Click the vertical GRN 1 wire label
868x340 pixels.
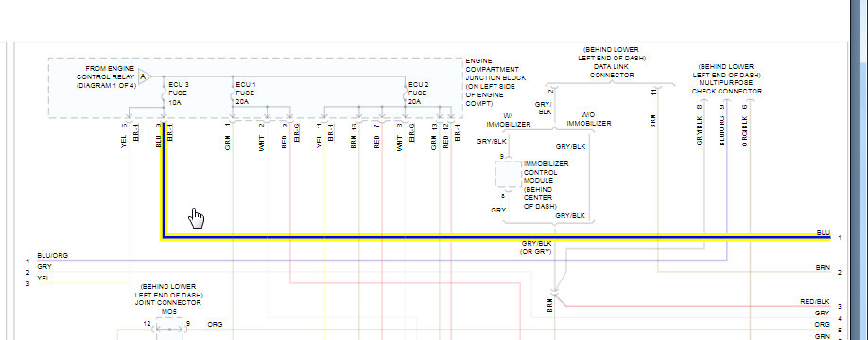coord(228,136)
